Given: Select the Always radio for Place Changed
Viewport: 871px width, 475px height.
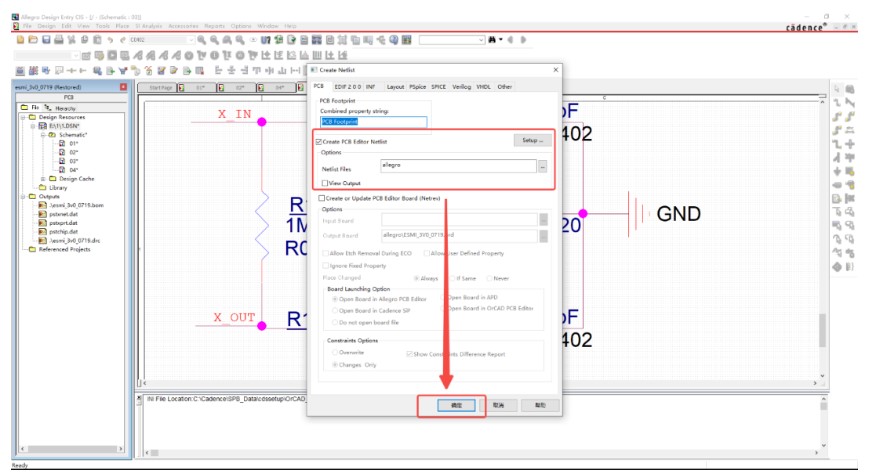Looking at the screenshot, I should coord(416,278).
